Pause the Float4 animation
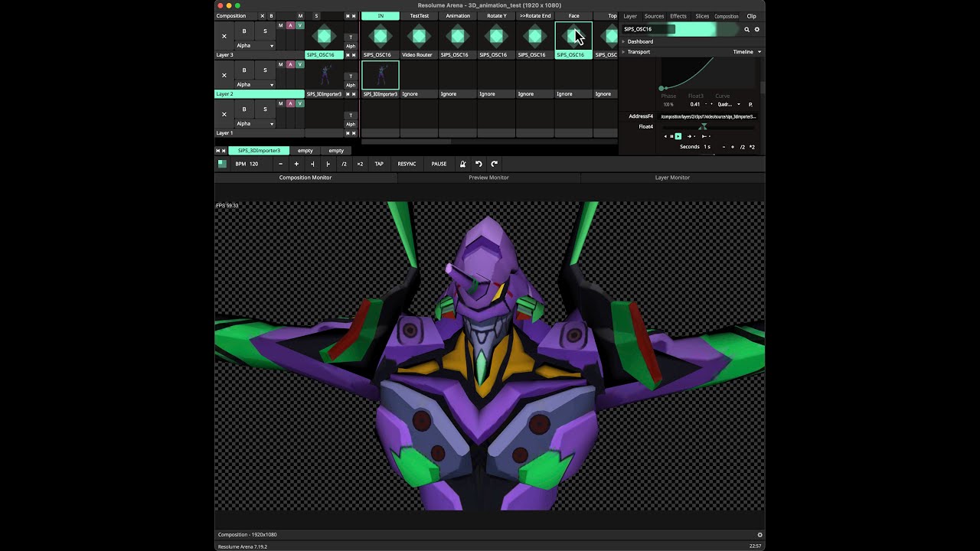The height and width of the screenshot is (551, 980). (671, 136)
